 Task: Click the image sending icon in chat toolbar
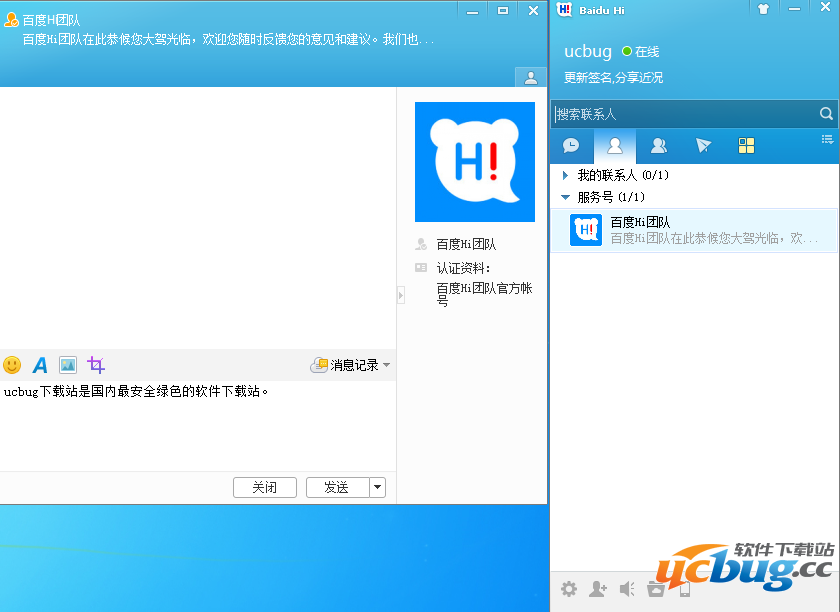(67, 365)
